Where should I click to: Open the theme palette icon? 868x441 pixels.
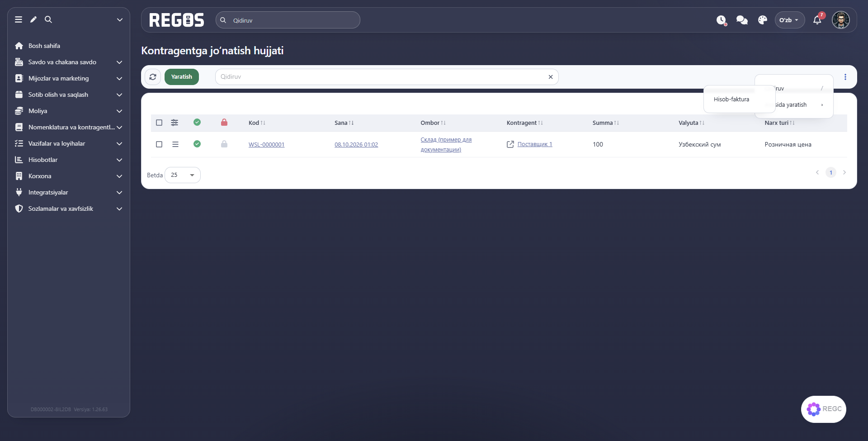[763, 20]
